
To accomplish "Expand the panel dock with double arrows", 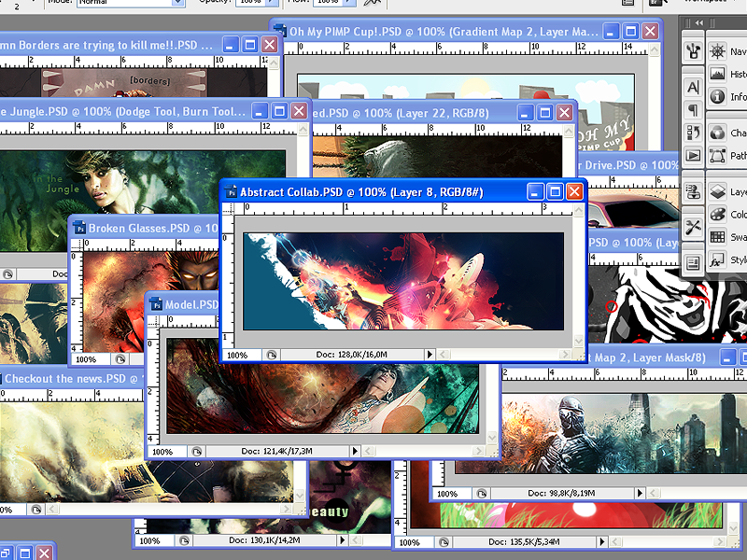I will pos(698,22).
